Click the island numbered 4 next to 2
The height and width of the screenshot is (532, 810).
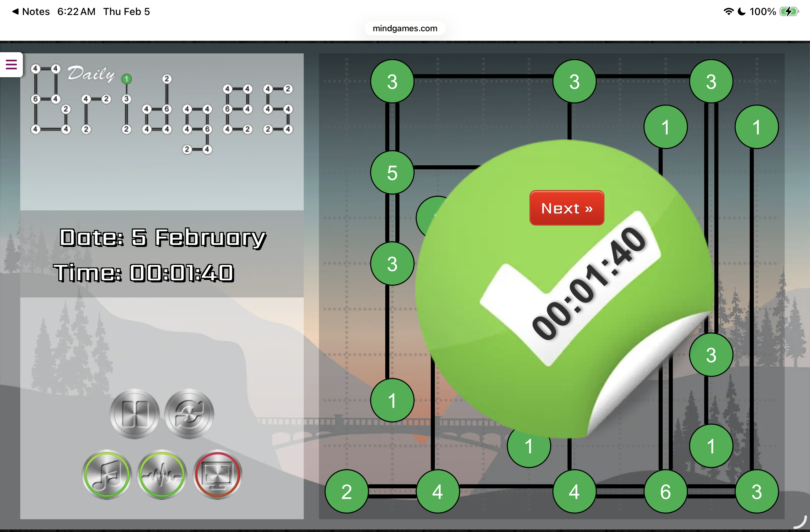pos(438,491)
